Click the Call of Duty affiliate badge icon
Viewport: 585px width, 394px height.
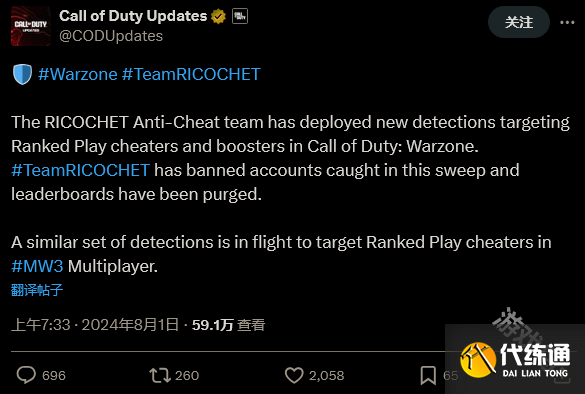pos(240,16)
